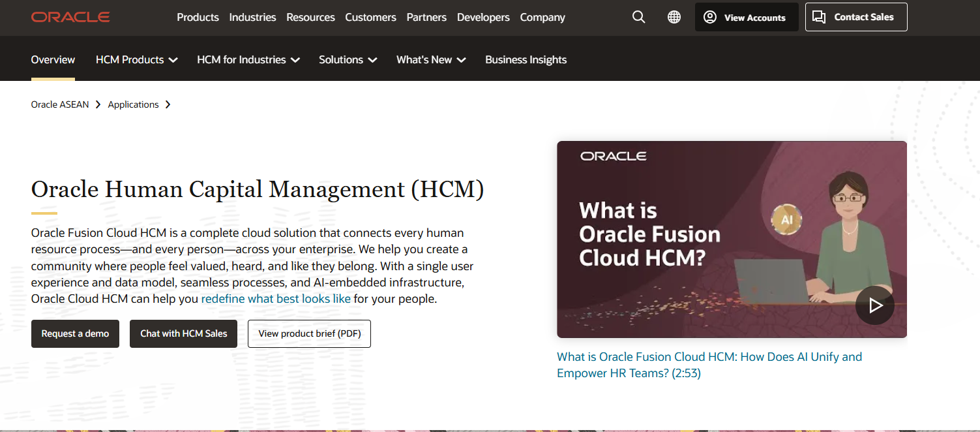Open View product brief (PDF)
Viewport: 980px width, 432px height.
tap(309, 333)
